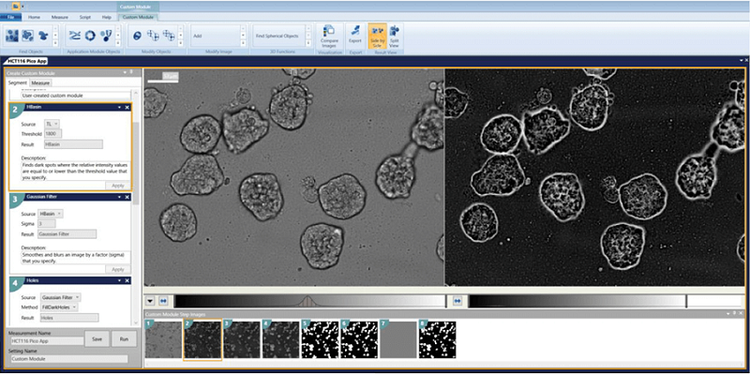
Task: Click left image auto-scale intensity icon
Action: pyautogui.click(x=163, y=301)
